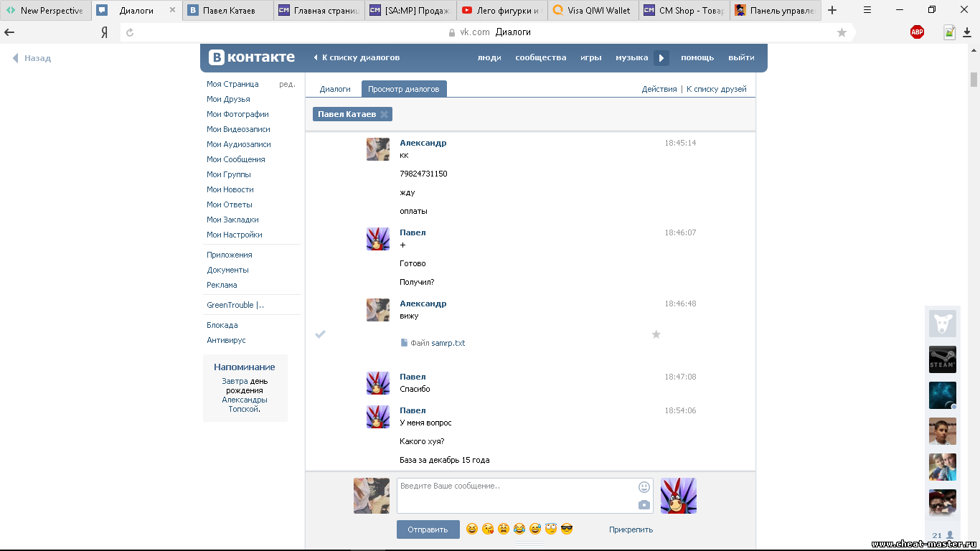Open the new browser tab plus button
The image size is (980, 551).
(x=832, y=10)
